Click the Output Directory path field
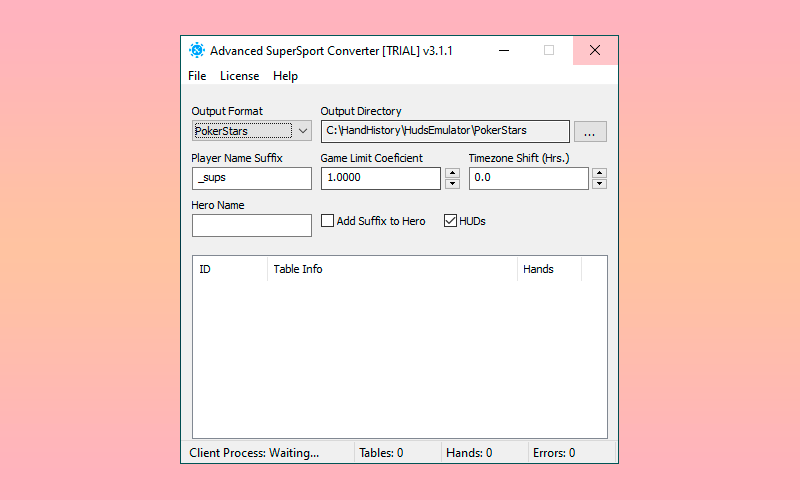 coord(445,131)
